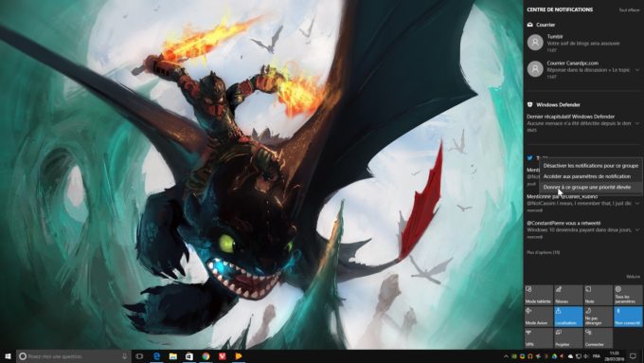The image size is (644, 363).
Task: Expand the Windows Defender notification chevron
Action: tap(637, 123)
